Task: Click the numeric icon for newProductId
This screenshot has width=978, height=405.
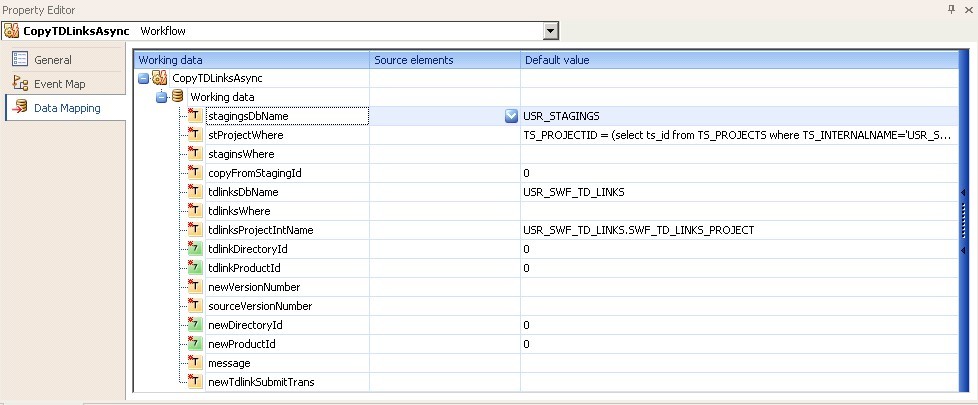Action: 195,344
